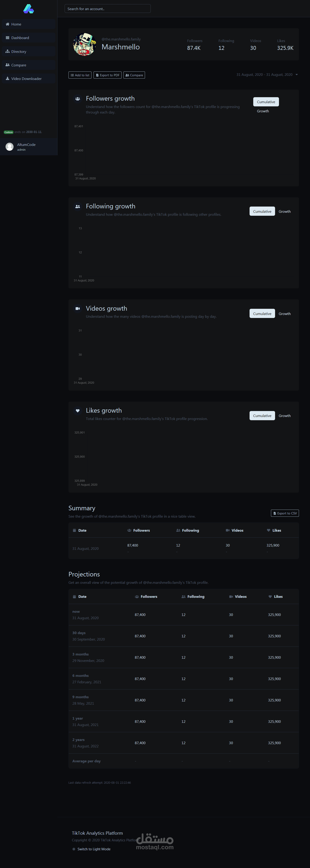The height and width of the screenshot is (868, 310).
Task: Open the date range dropdown
Action: (267, 75)
